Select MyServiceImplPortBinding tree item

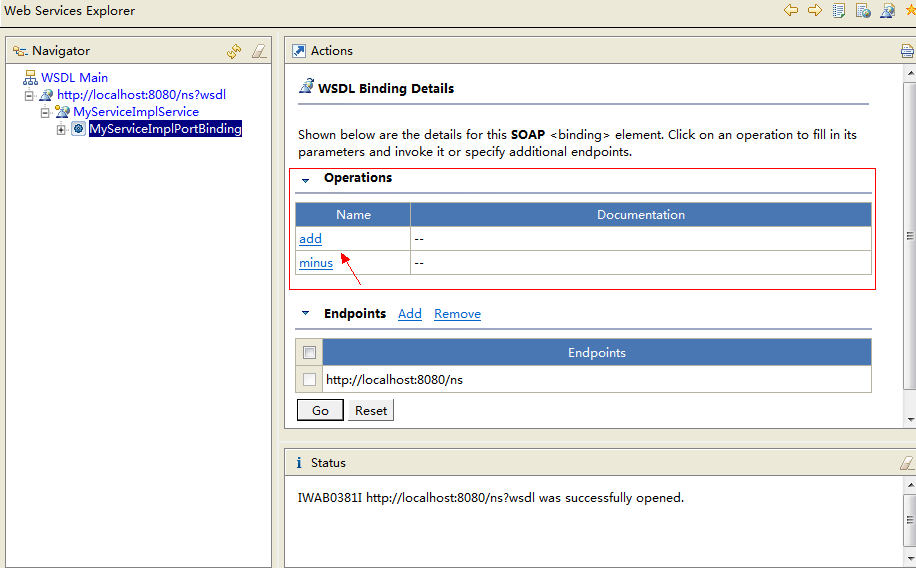coord(165,129)
